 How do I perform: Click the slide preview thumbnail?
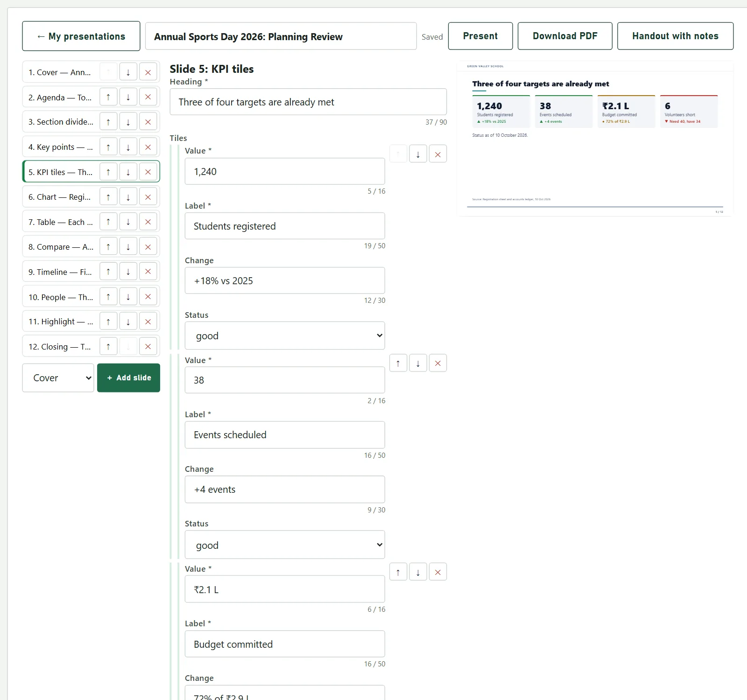[x=595, y=139]
